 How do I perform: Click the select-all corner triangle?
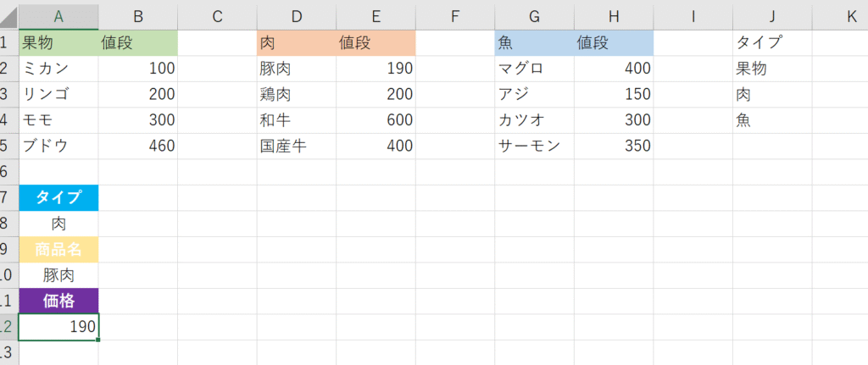click(10, 15)
